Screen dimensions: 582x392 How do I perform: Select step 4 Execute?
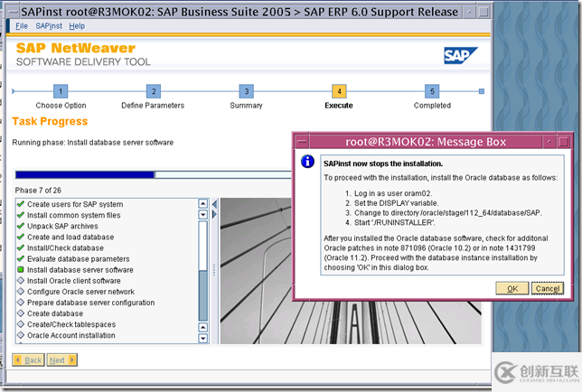(339, 91)
